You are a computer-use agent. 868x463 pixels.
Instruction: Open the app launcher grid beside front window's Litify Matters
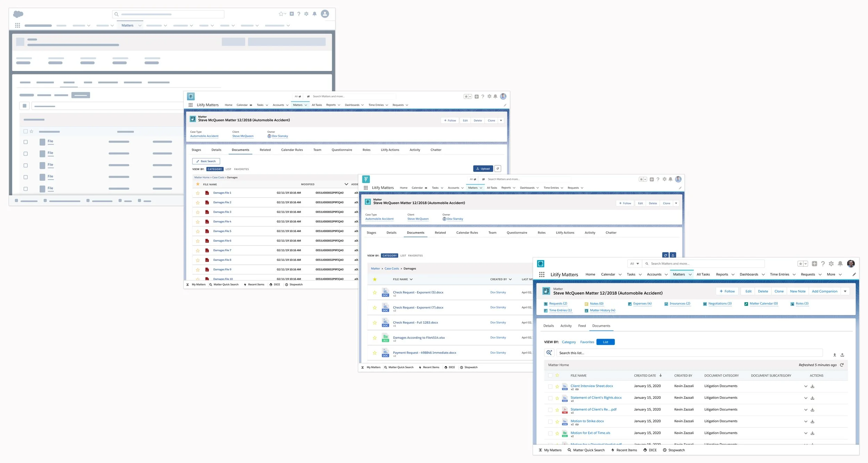(x=542, y=274)
